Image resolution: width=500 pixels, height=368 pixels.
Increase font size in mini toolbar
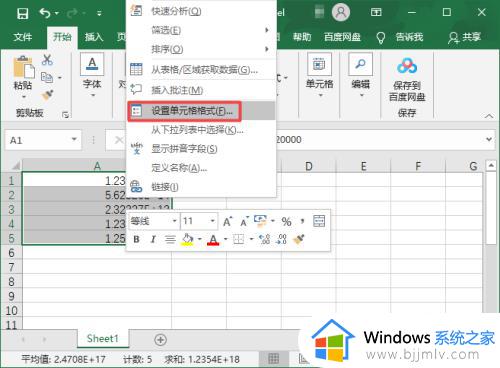228,221
